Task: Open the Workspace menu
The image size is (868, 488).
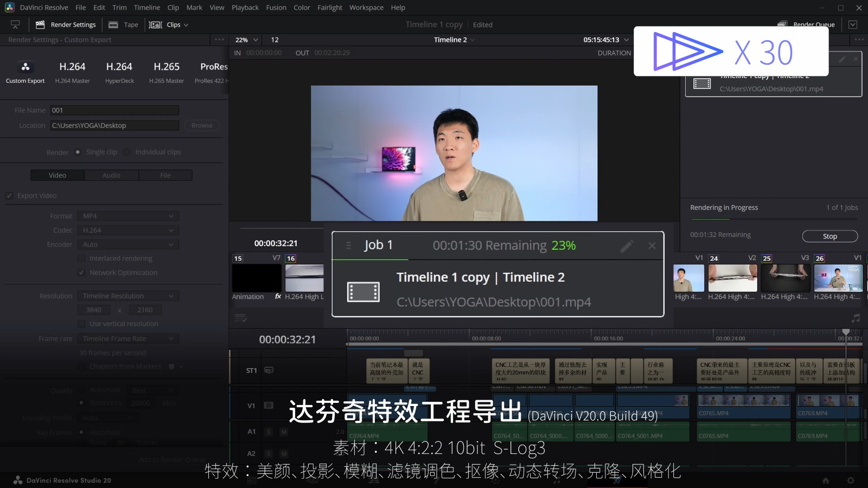Action: click(366, 8)
